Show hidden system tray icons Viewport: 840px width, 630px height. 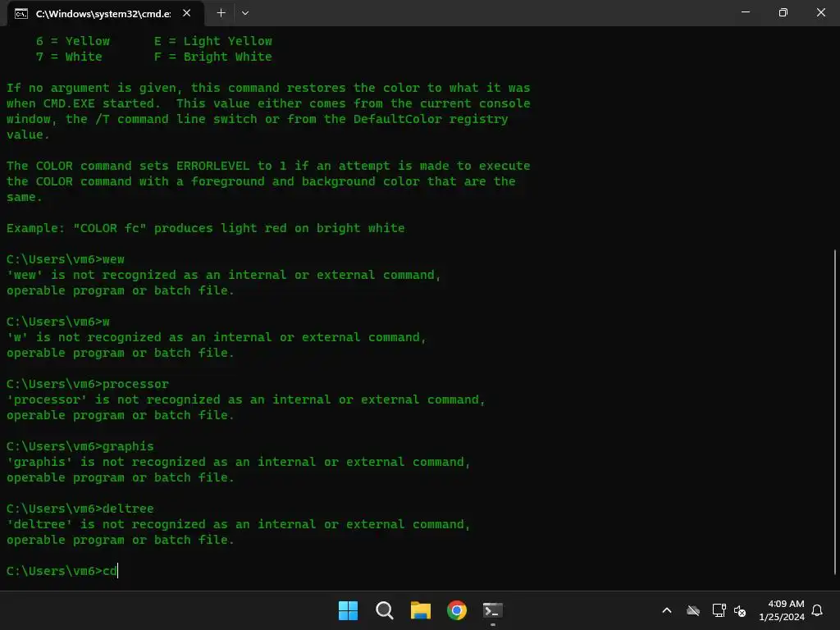point(667,610)
